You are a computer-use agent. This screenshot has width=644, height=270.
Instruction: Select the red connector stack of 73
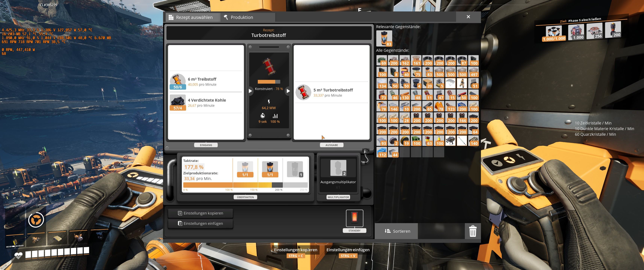click(x=382, y=95)
